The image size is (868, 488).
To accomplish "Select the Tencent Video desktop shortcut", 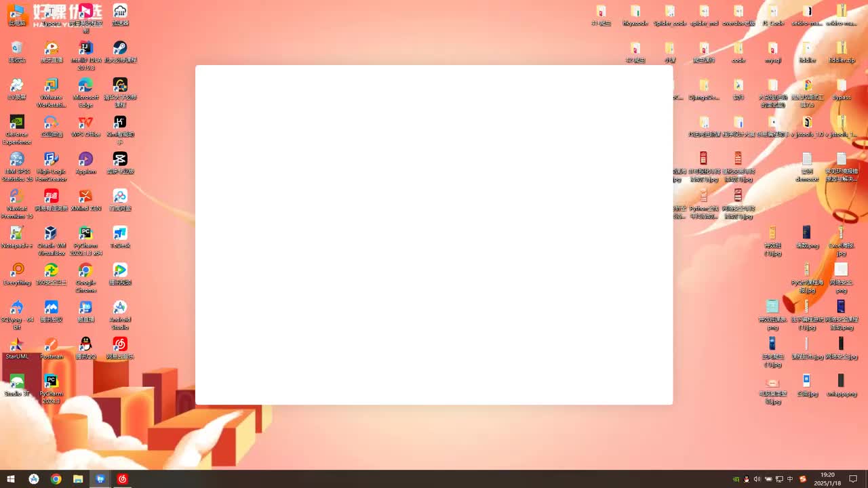I will pyautogui.click(x=120, y=274).
